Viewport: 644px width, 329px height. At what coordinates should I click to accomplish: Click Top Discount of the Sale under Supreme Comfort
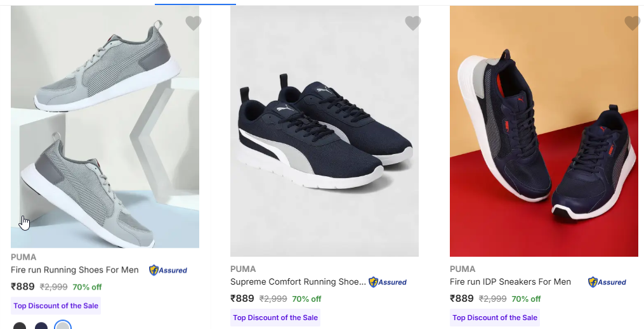tap(275, 318)
